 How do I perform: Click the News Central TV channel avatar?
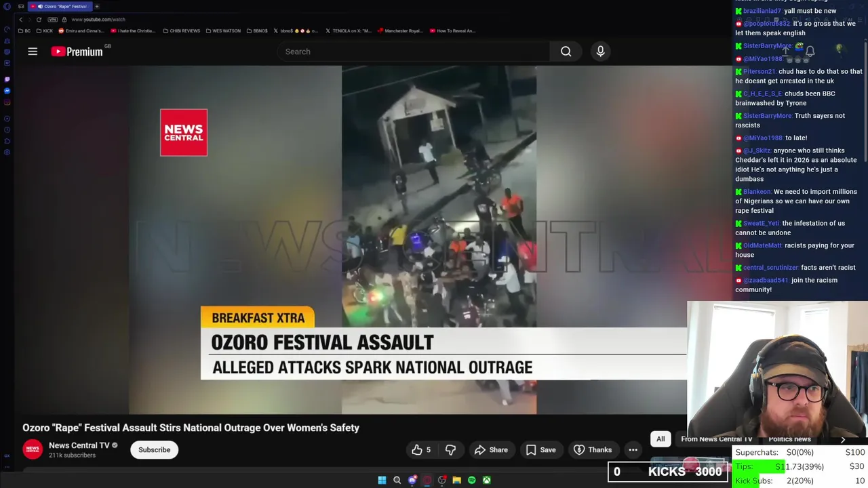click(x=33, y=449)
